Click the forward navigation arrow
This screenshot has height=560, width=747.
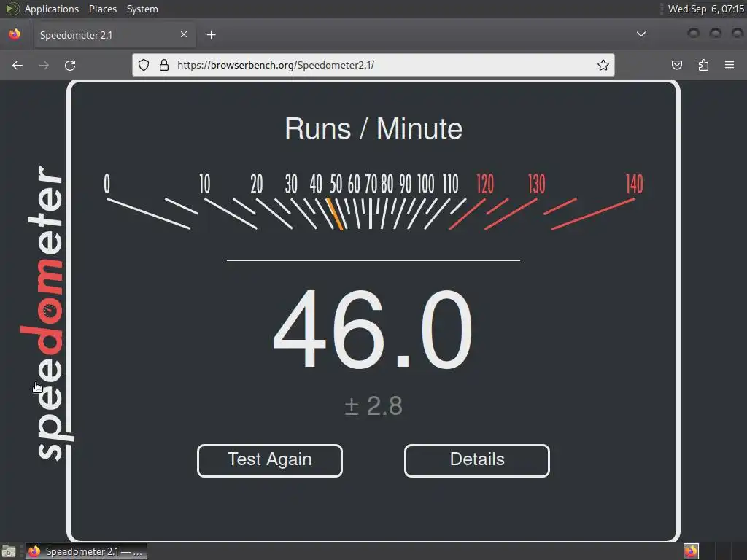pos(44,65)
